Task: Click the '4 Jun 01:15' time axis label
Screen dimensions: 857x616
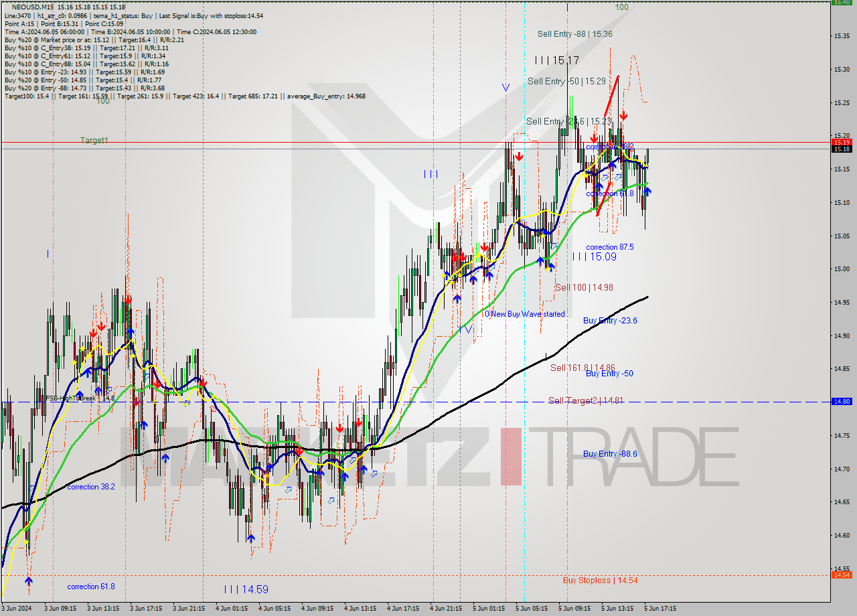Action: tap(231, 609)
